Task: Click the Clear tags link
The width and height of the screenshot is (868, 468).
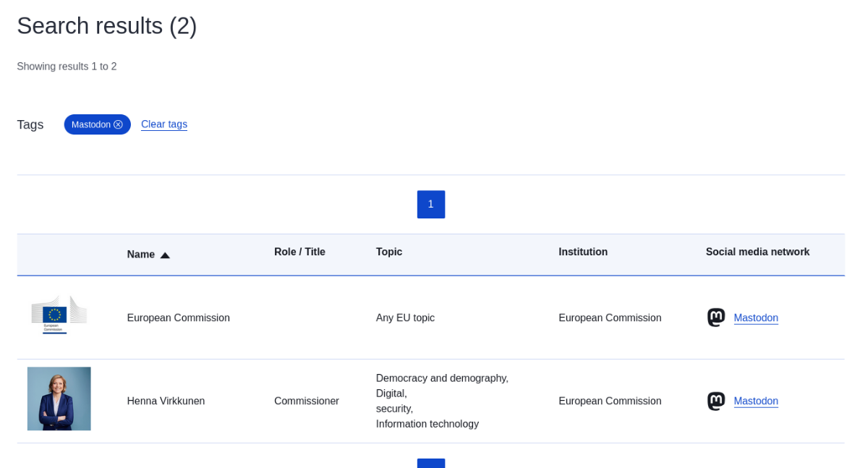Action: coord(164,124)
